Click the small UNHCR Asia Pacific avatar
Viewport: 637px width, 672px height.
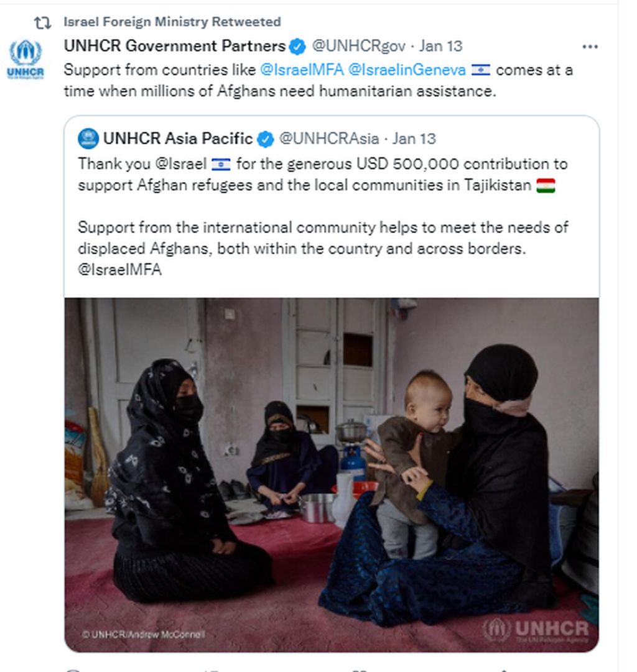click(88, 139)
